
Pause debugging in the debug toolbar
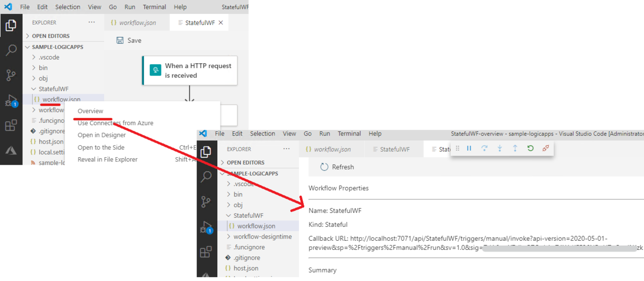(469, 149)
